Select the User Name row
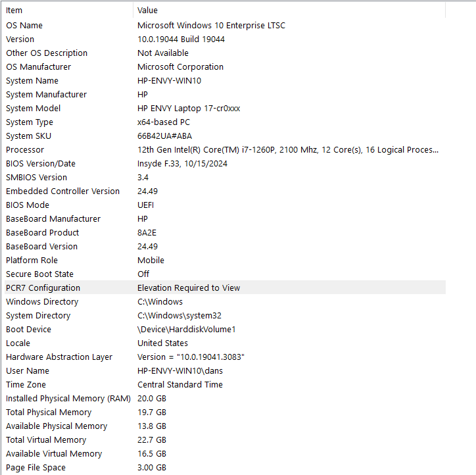Screen dimensions: 476x475 coord(225,371)
